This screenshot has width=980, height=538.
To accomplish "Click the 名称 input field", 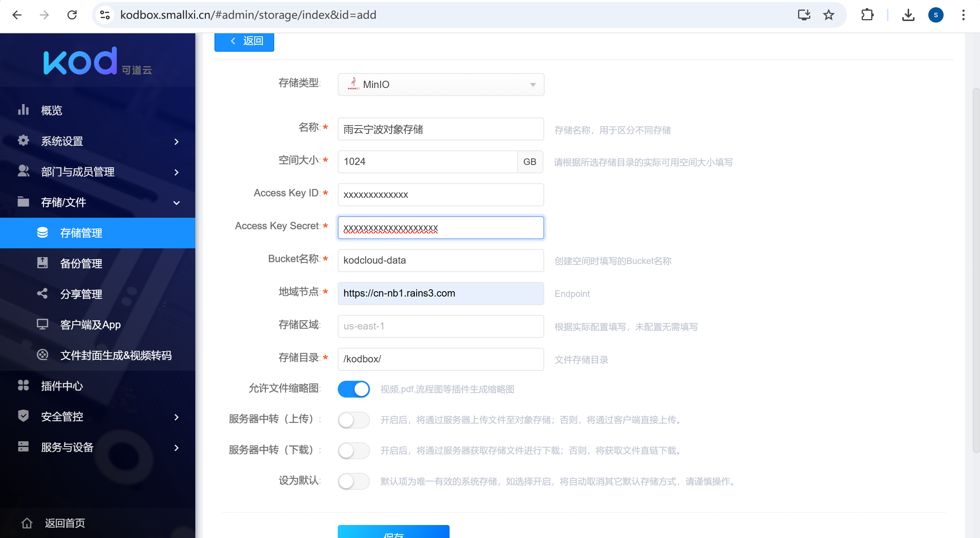I will (x=441, y=129).
